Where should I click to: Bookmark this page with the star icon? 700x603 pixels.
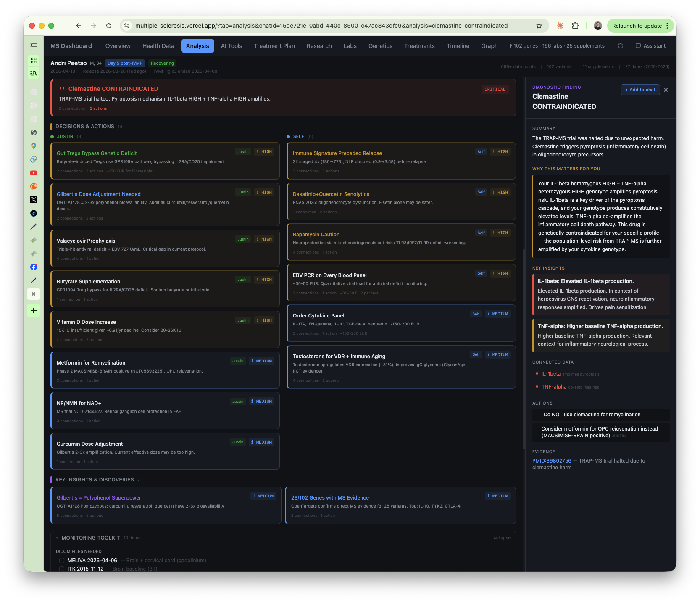click(x=539, y=26)
